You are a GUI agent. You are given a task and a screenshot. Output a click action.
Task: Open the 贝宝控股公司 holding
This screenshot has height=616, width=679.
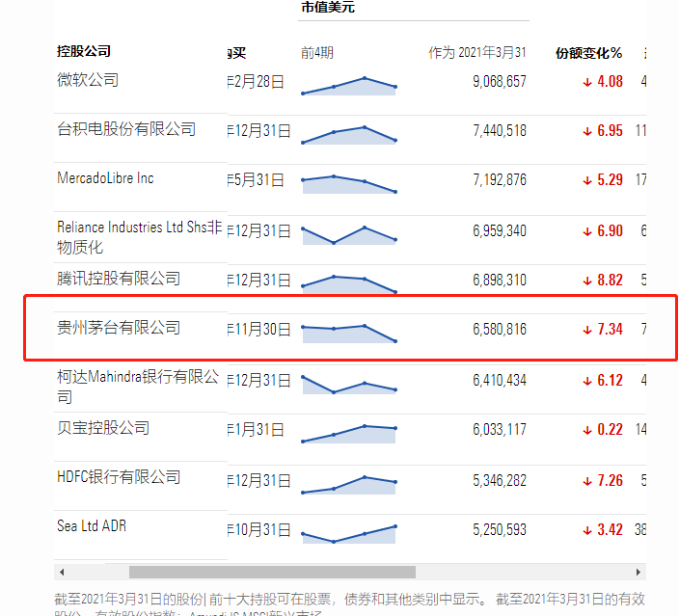(x=103, y=428)
